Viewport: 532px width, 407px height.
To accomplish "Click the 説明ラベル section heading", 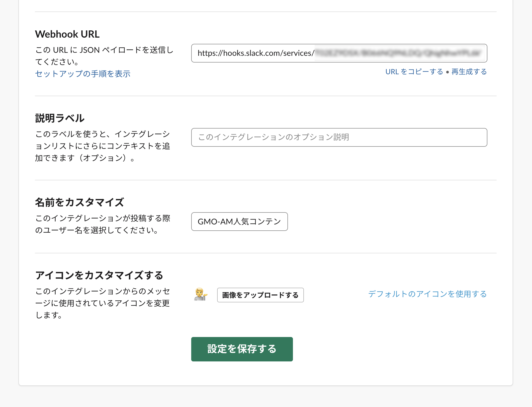I will tap(60, 118).
